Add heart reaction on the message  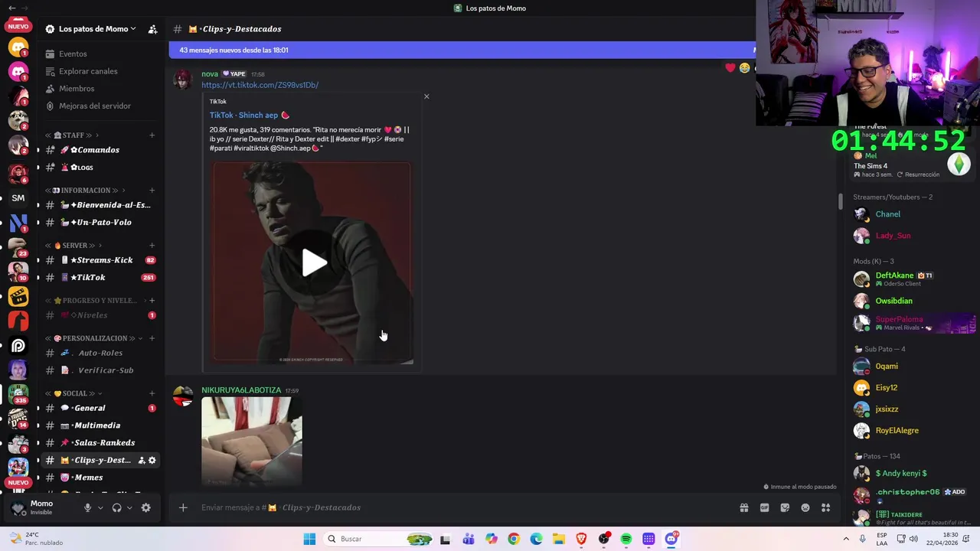[x=730, y=67]
